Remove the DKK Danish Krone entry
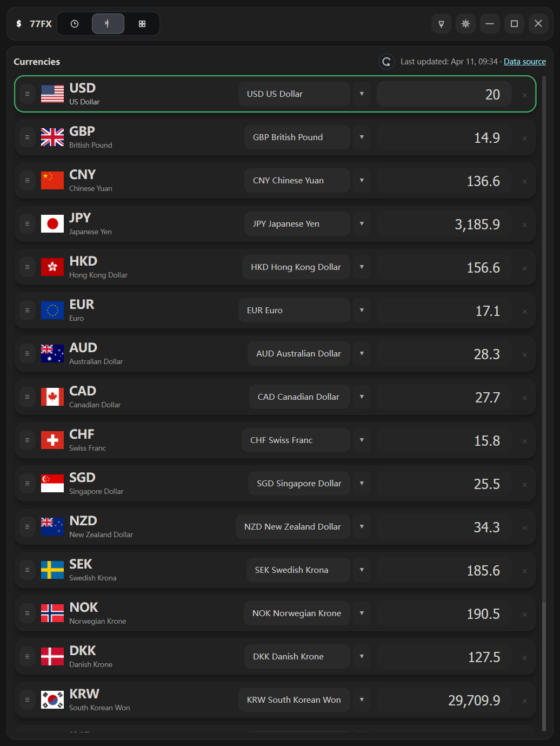This screenshot has width=560, height=746. (524, 657)
